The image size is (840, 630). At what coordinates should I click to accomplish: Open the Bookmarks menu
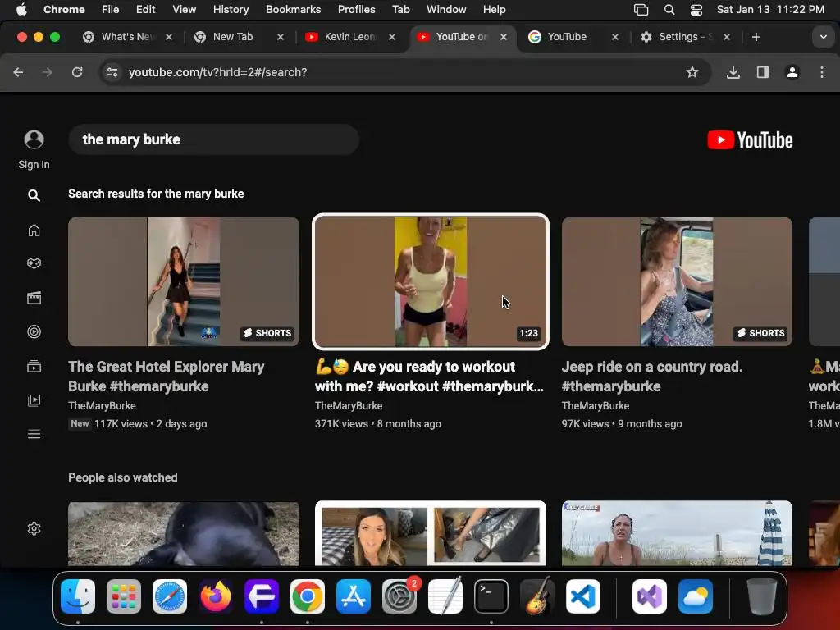pos(294,10)
